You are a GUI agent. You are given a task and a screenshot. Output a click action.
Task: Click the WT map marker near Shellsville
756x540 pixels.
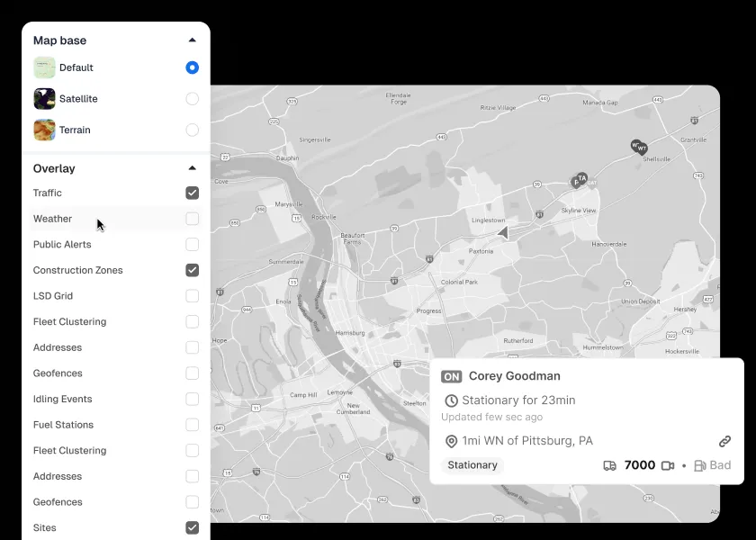pyautogui.click(x=642, y=149)
